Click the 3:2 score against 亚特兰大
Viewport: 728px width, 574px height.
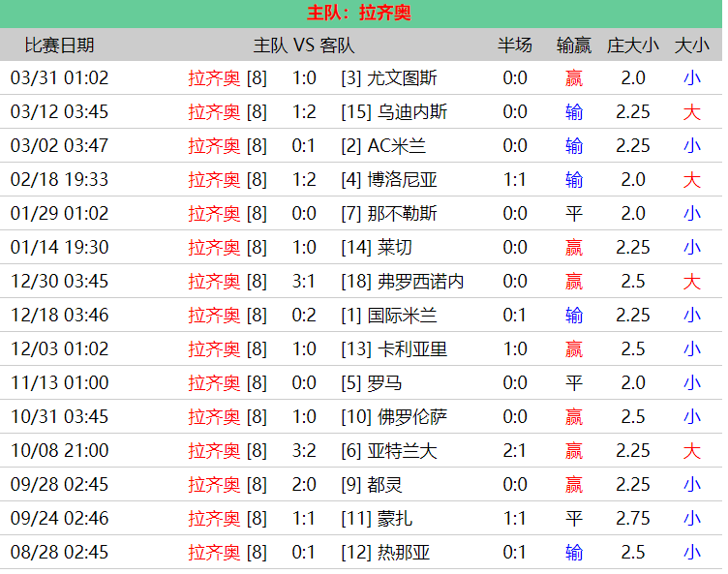coord(304,451)
